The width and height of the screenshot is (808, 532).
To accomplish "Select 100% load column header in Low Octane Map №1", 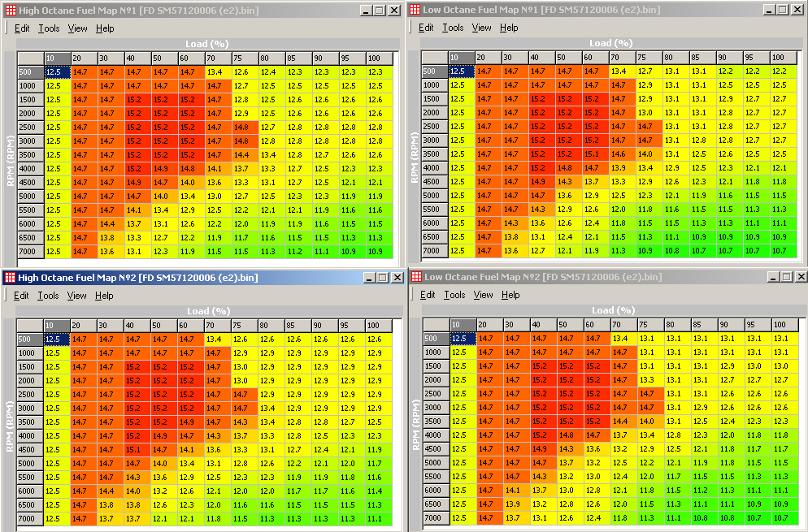I will (x=782, y=58).
